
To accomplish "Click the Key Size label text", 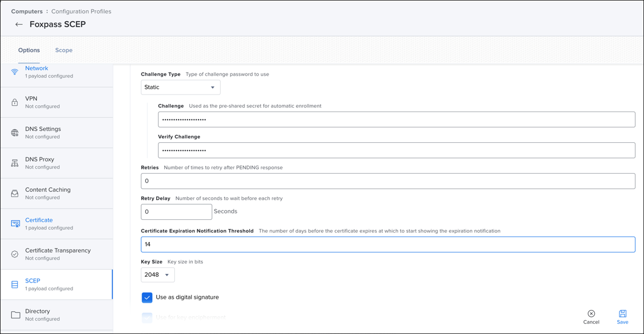I will point(152,262).
